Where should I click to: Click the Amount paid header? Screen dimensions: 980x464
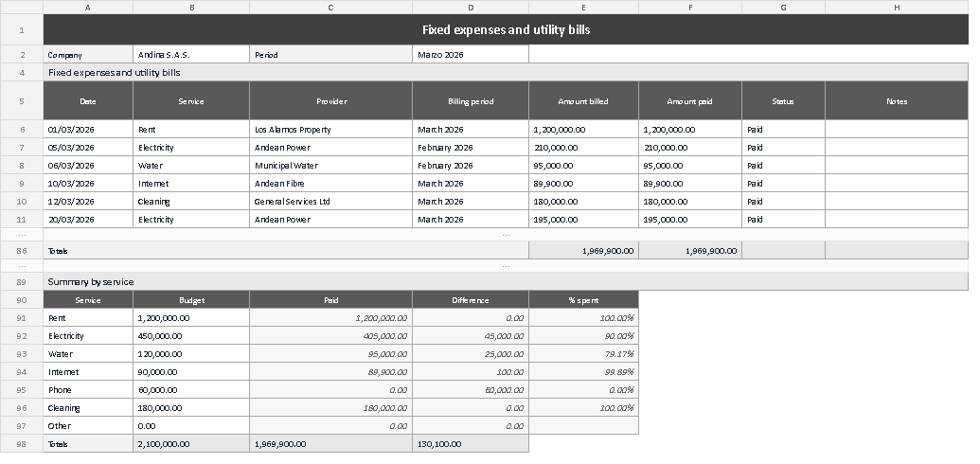coord(690,100)
